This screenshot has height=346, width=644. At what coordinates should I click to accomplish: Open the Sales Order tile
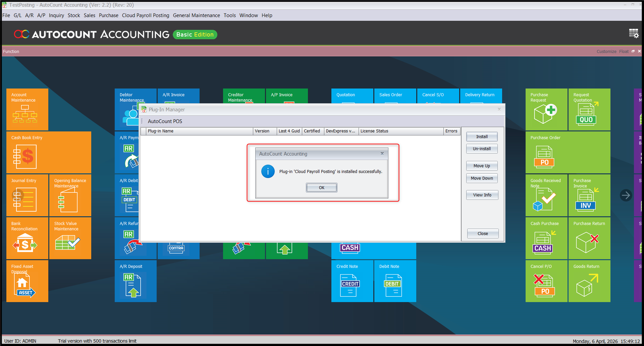coord(395,96)
